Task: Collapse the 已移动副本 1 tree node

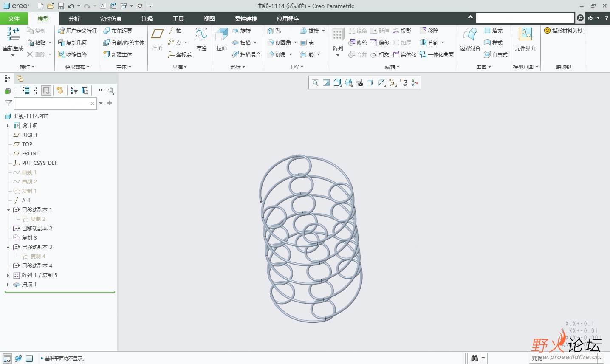Action: (8, 210)
